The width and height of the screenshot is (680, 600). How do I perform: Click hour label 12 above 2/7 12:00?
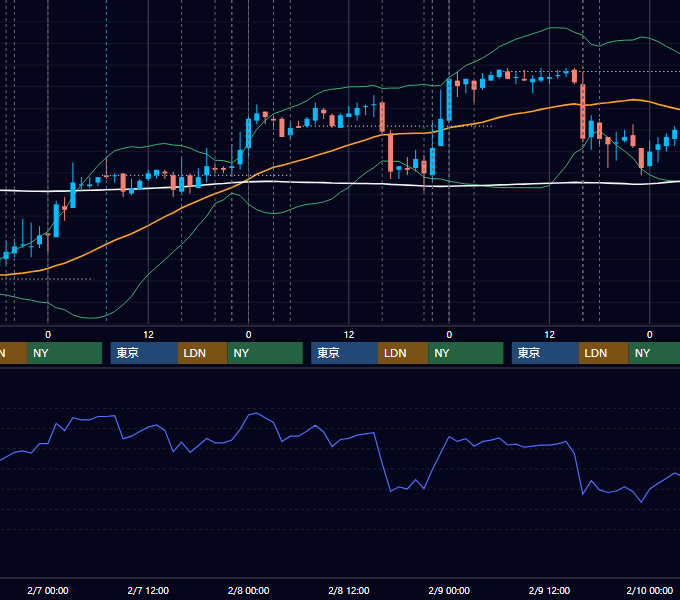click(148, 335)
